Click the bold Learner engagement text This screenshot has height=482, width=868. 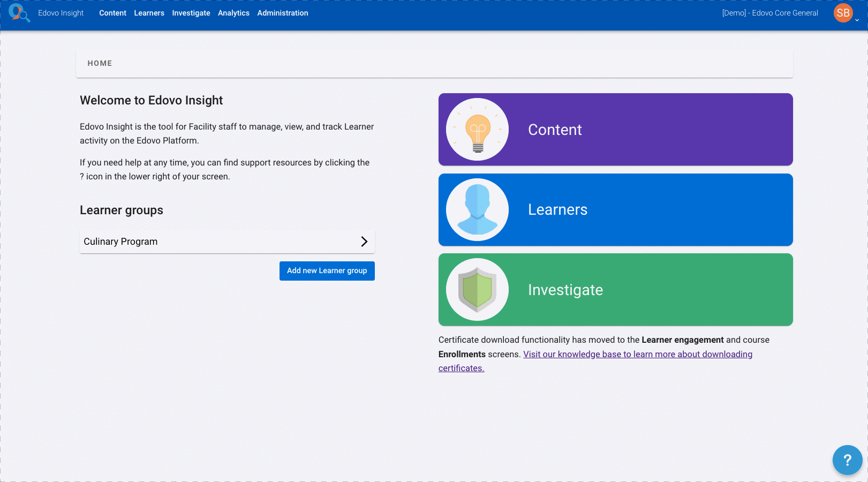click(683, 340)
